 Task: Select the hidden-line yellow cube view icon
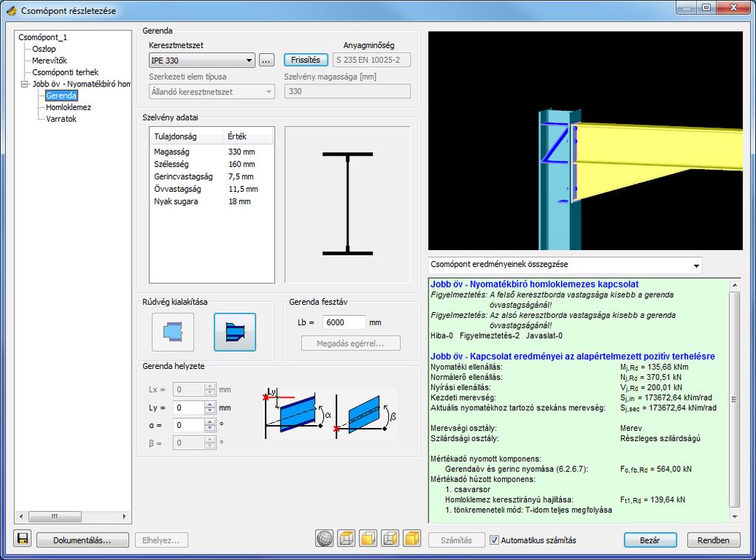[x=368, y=539]
